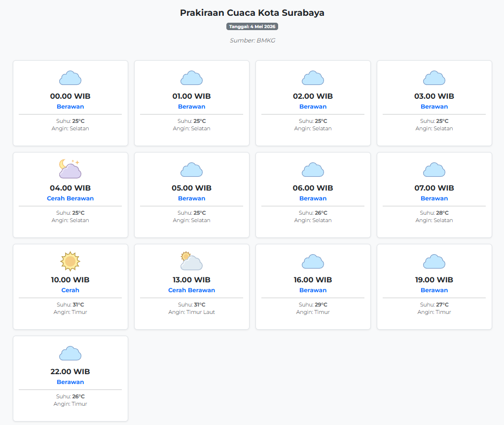Click the cloud icon for 07.00 WIB
Viewport: 504px width, 425px height.
(434, 169)
